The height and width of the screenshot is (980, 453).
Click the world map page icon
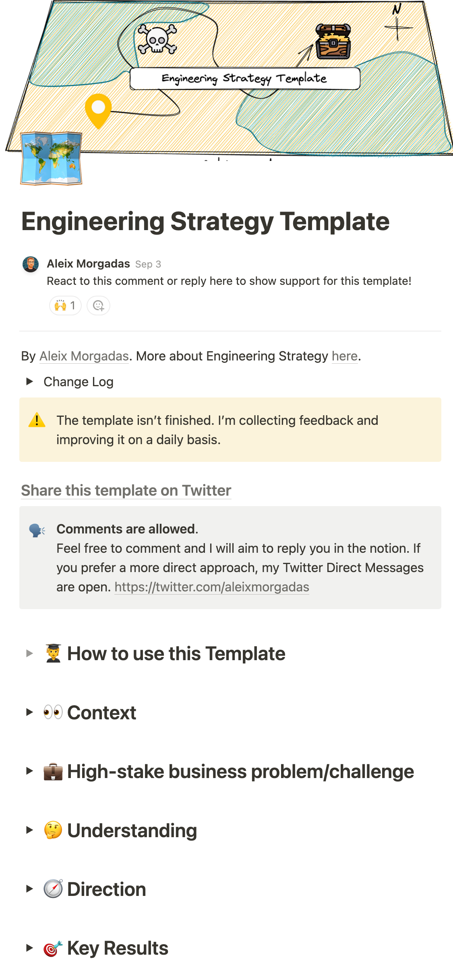pos(51,159)
